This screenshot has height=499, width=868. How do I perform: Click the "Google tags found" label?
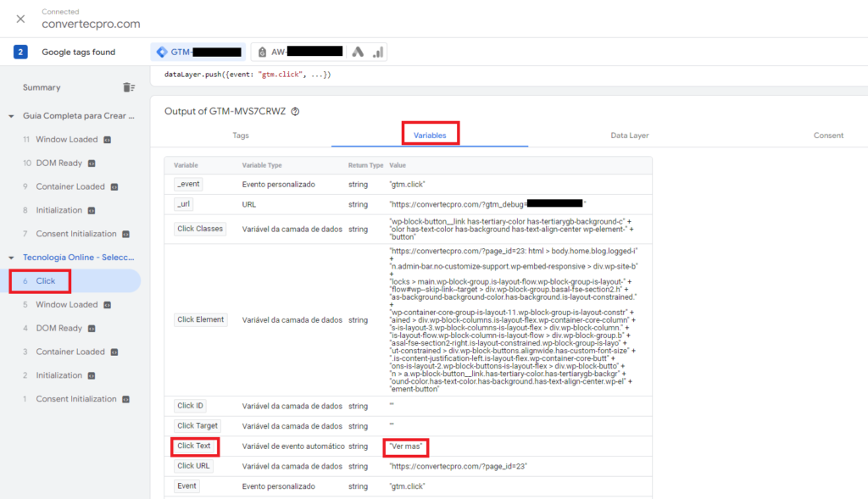79,52
